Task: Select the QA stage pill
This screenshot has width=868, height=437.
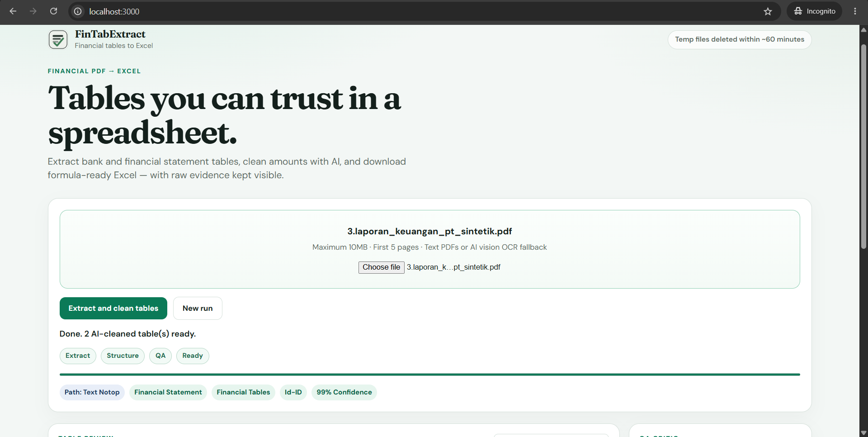Action: 160,356
